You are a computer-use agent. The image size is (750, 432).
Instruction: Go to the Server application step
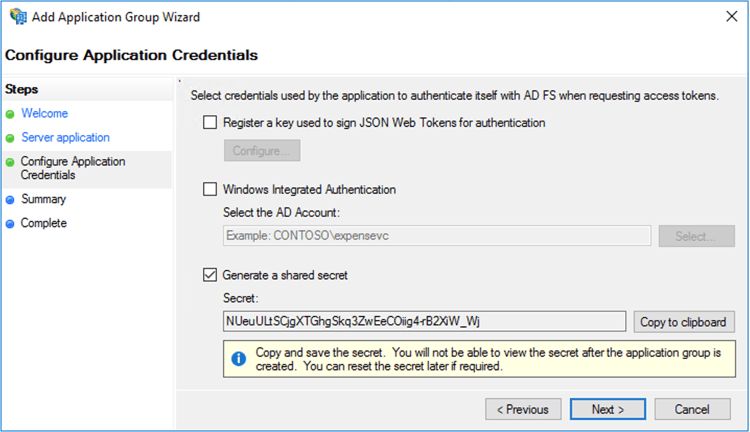pyautogui.click(x=65, y=138)
